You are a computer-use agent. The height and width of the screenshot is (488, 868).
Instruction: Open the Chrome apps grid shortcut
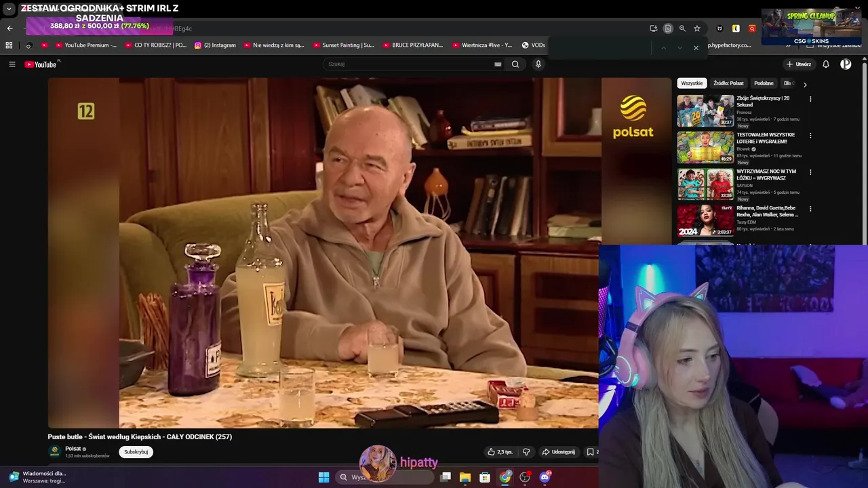tap(9, 45)
